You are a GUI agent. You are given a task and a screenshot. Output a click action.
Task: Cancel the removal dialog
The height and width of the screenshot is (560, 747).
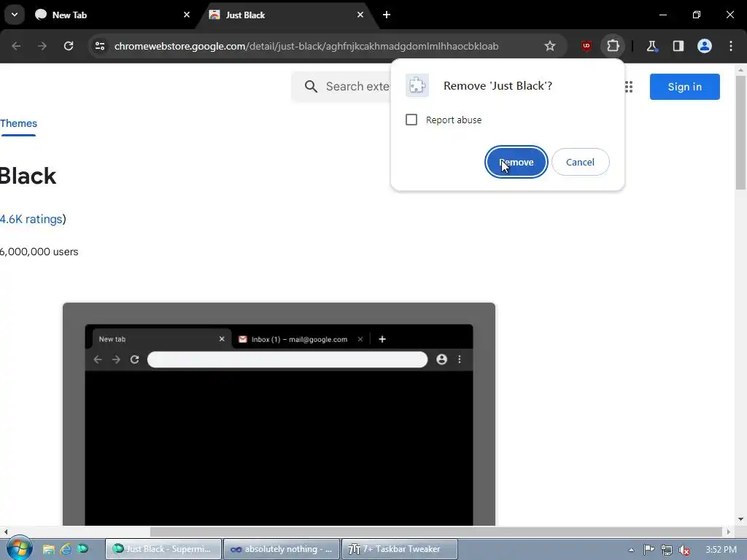580,162
